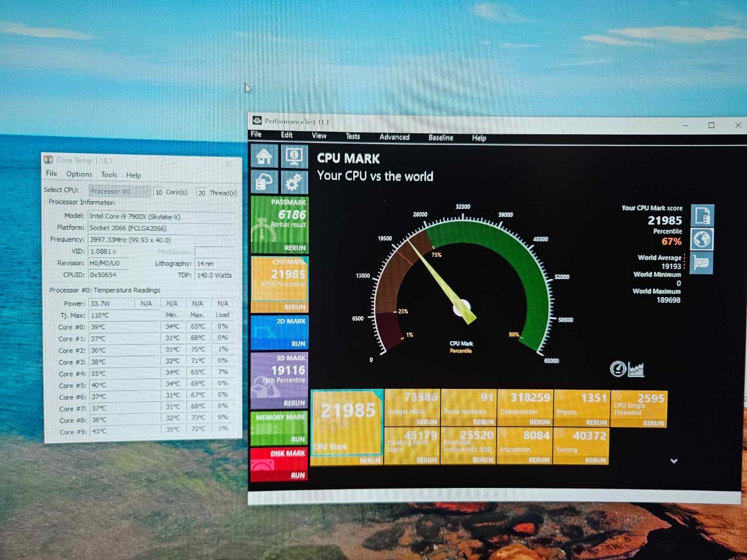
Task: Rerun the CPU Mark sidebar tile
Action: point(295,307)
